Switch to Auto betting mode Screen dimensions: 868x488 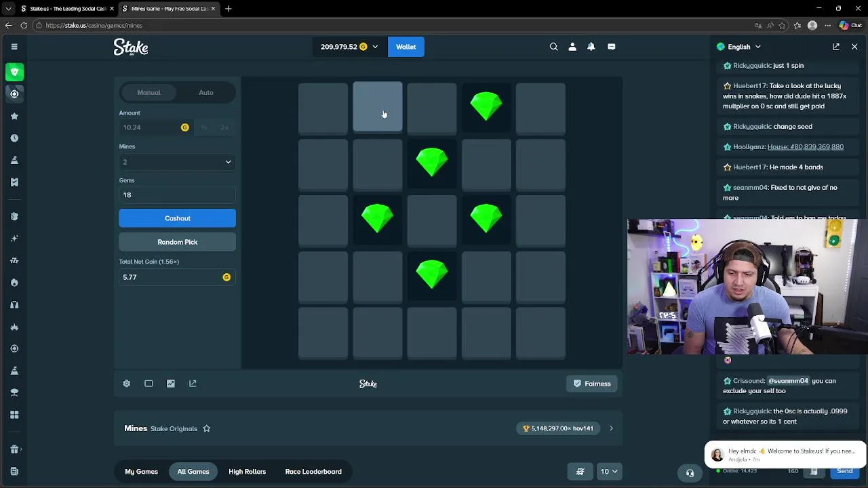point(206,92)
